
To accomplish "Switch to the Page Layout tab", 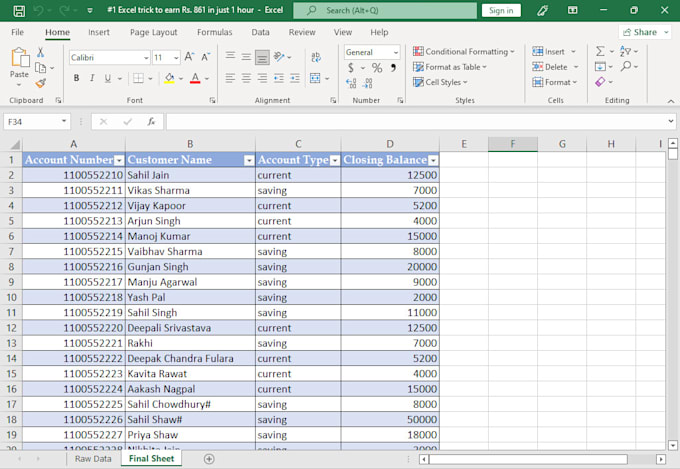I will (x=154, y=32).
